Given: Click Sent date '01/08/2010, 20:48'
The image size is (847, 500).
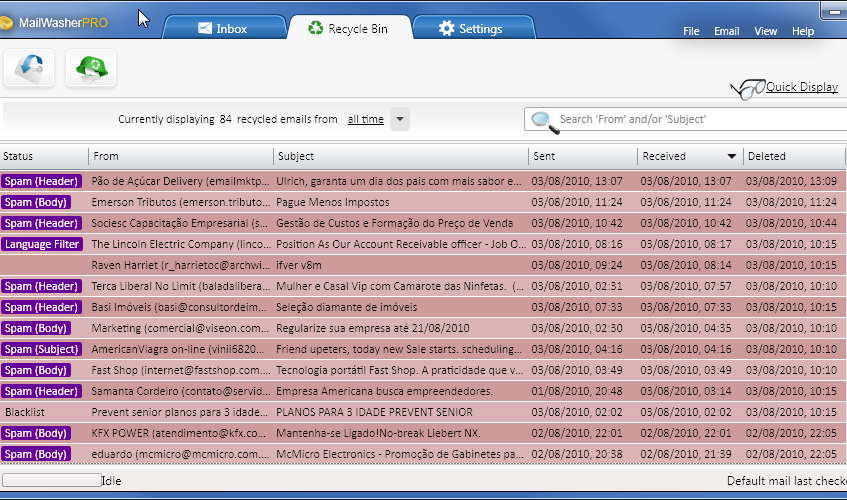Looking at the screenshot, I should pos(577,391).
